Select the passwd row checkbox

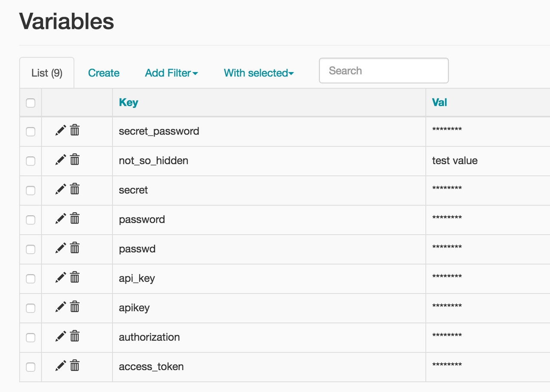(31, 249)
